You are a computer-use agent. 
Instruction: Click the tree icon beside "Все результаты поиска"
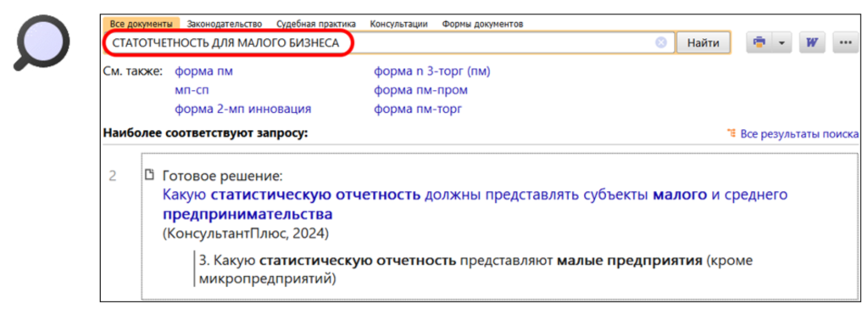click(x=732, y=133)
